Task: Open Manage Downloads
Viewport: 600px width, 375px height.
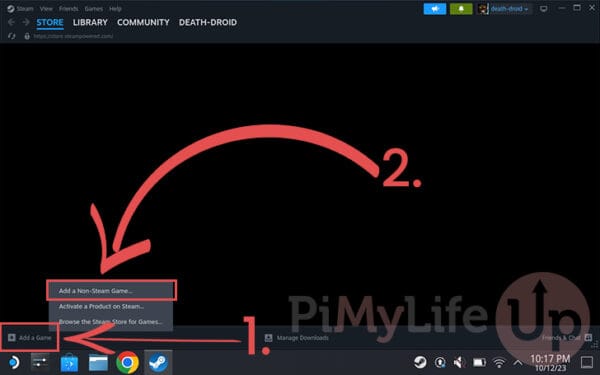Action: 302,338
